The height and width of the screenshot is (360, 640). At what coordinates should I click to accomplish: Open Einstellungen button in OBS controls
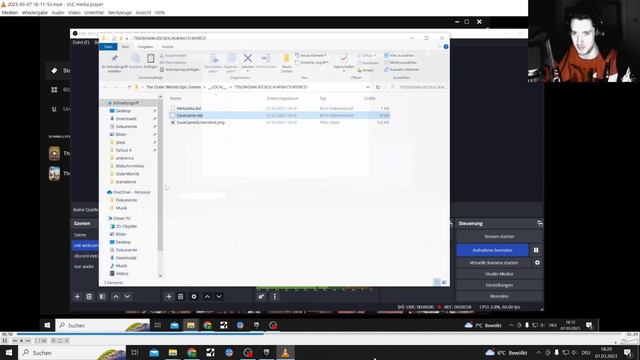pos(499,285)
